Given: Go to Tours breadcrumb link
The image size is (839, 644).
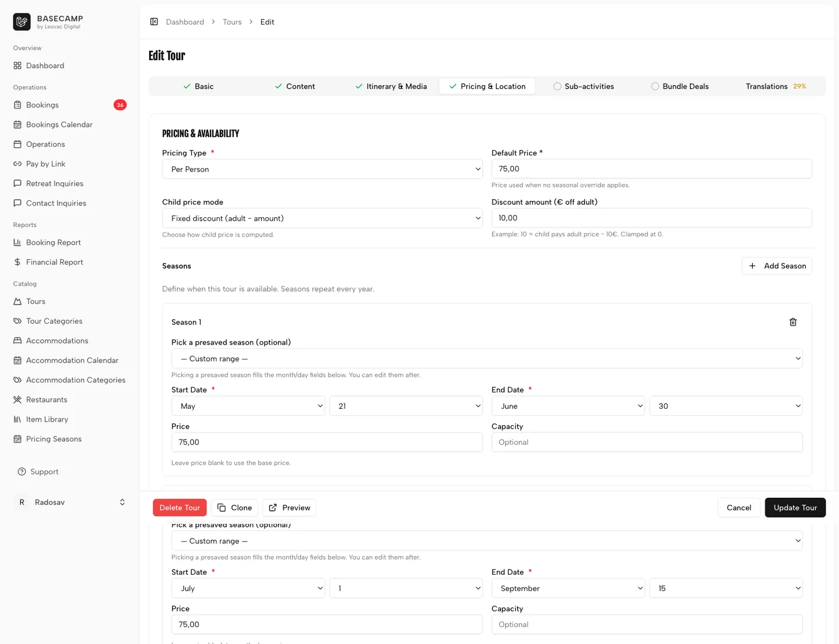Looking at the screenshot, I should tap(232, 22).
